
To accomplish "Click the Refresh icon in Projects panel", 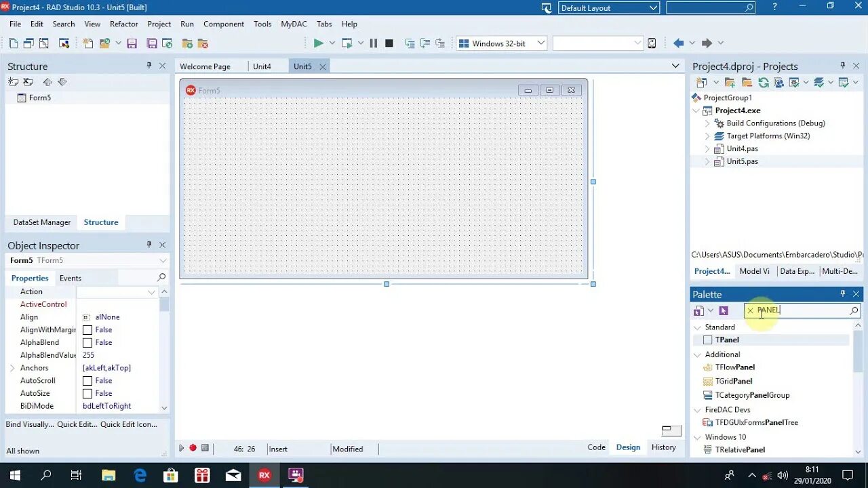I will click(764, 82).
